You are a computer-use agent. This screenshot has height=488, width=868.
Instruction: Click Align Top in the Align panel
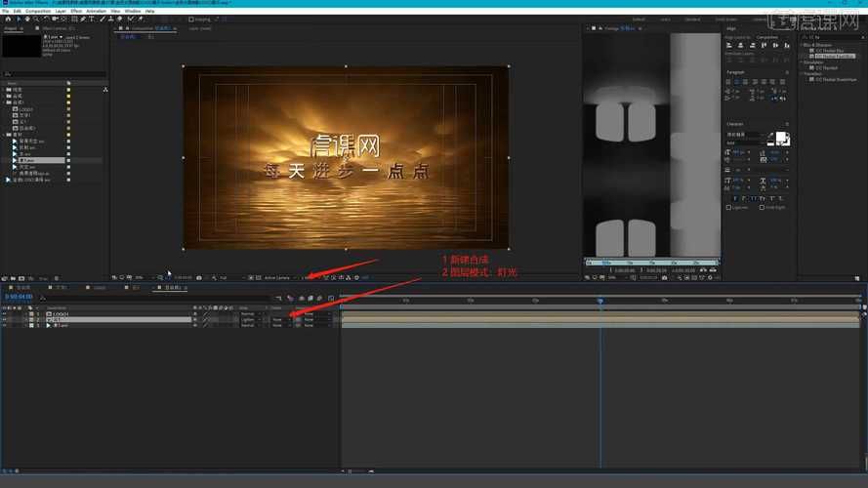click(764, 45)
